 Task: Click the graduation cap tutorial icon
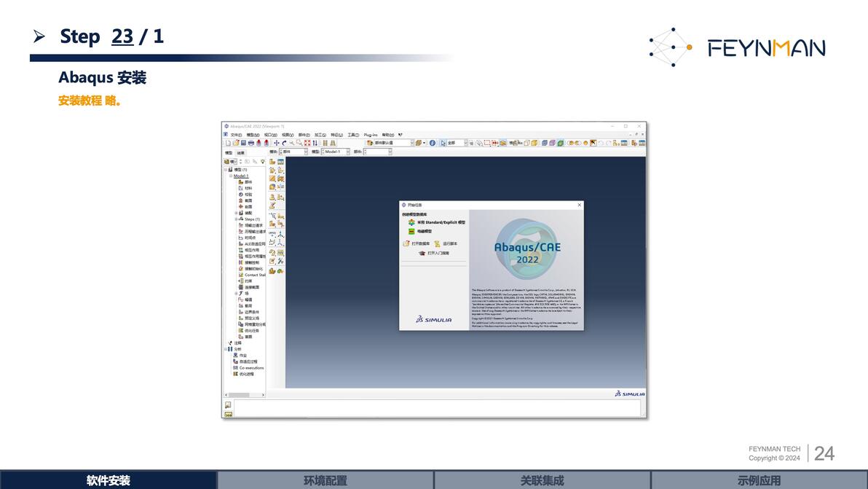[x=422, y=253]
